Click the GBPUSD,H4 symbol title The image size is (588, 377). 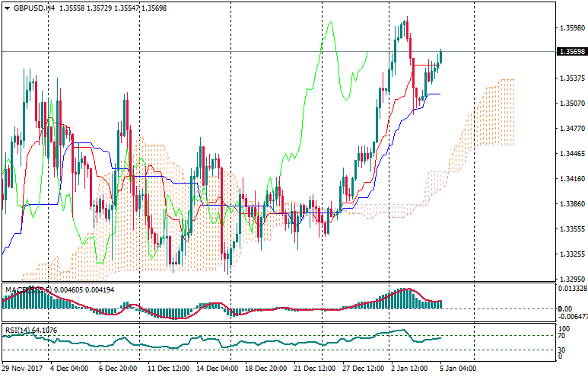click(x=29, y=8)
